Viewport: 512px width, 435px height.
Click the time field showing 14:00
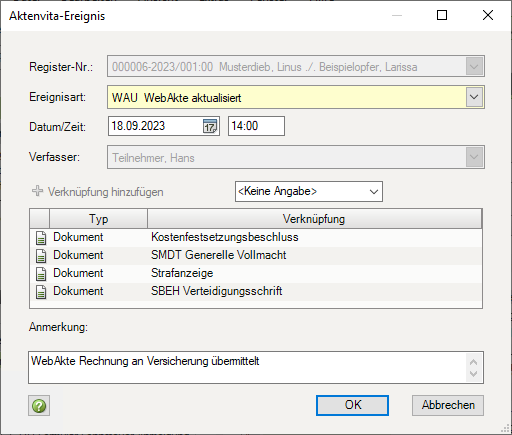(256, 126)
